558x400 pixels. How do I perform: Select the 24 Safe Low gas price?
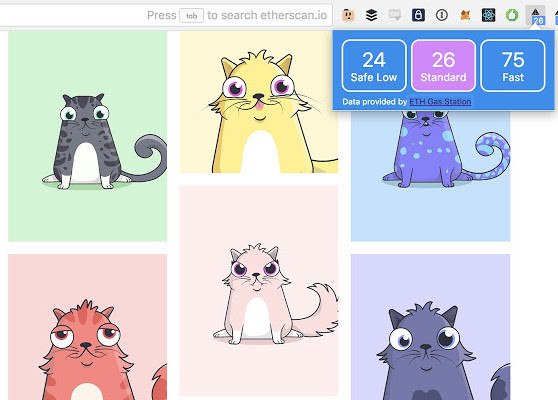374,66
